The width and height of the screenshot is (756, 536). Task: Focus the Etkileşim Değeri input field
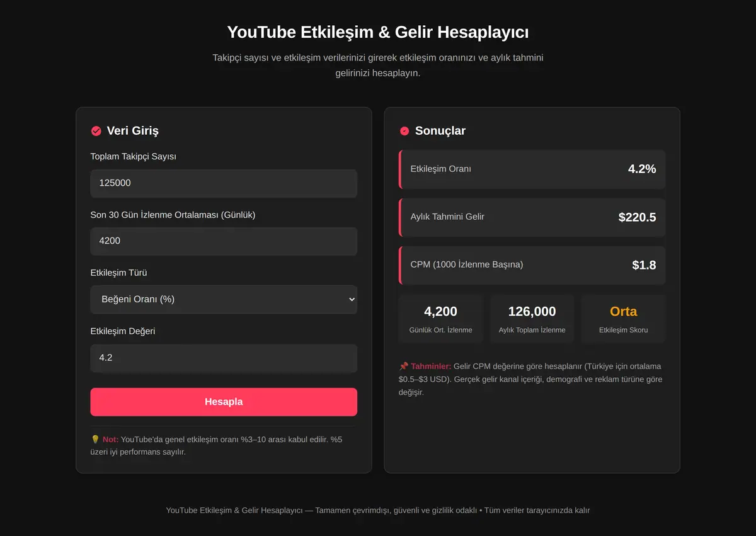224,358
